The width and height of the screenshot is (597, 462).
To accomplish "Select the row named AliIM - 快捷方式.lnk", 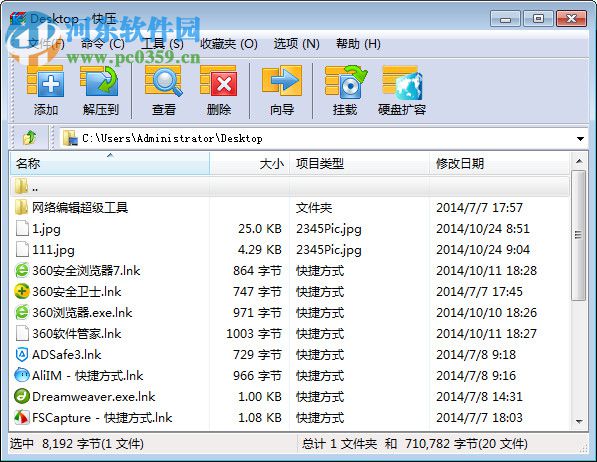I will click(290, 375).
